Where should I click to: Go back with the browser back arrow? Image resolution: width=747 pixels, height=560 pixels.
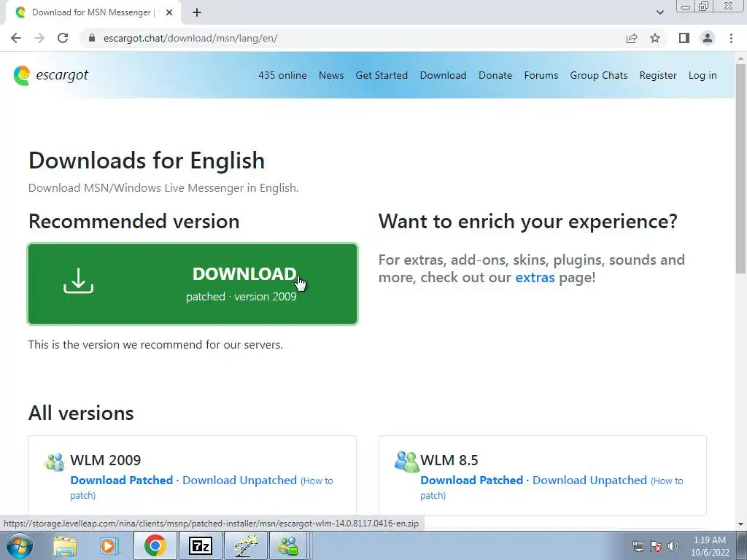[16, 38]
